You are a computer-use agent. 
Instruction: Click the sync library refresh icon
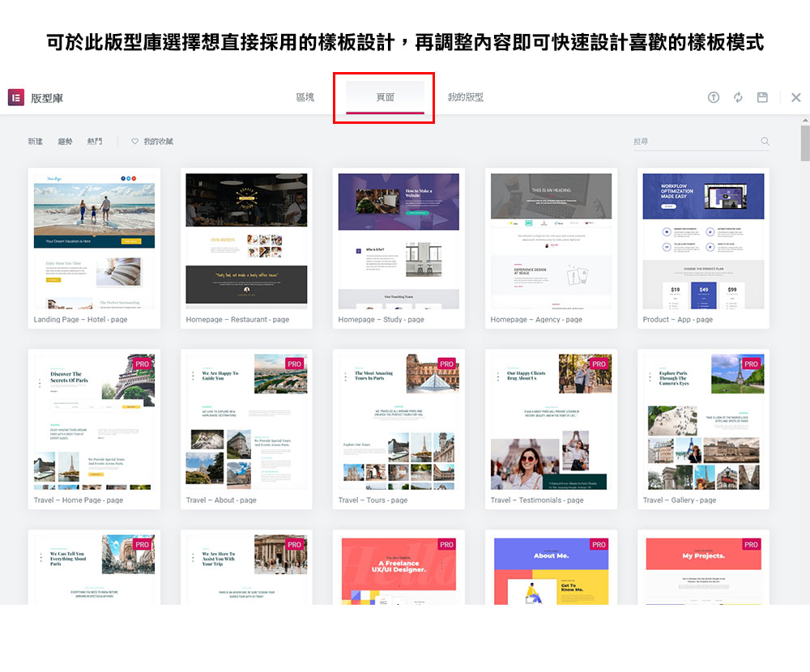tap(738, 97)
